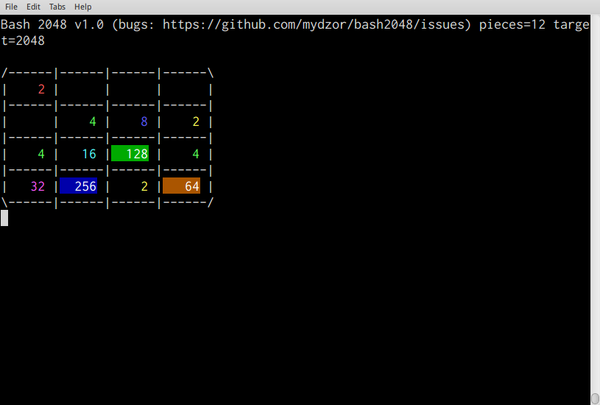Click the rightmost 4 tile in third row

[x=196, y=154]
